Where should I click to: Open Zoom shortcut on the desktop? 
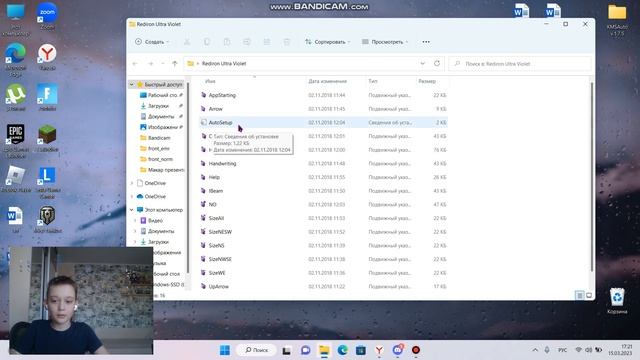[x=47, y=16]
